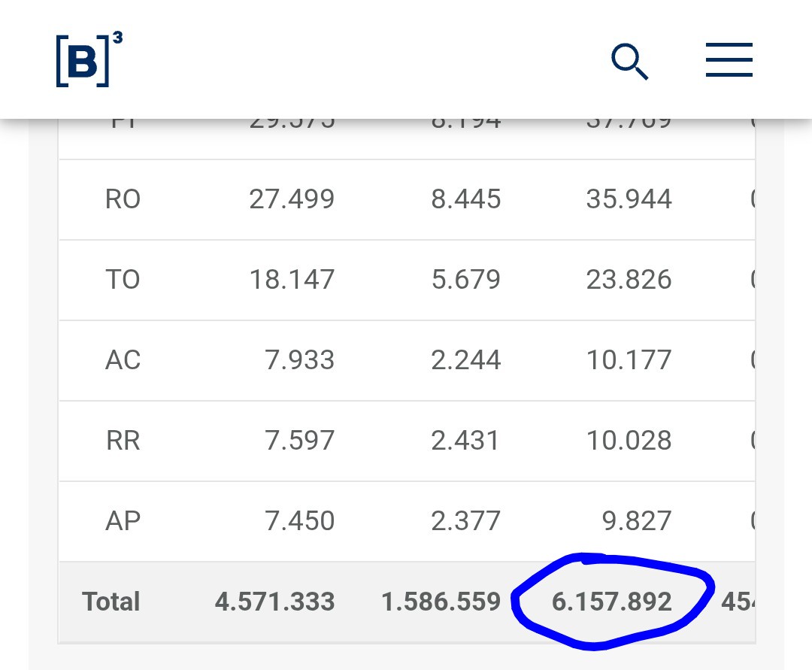
Task: Click the RR value 2.431
Action: coord(465,441)
